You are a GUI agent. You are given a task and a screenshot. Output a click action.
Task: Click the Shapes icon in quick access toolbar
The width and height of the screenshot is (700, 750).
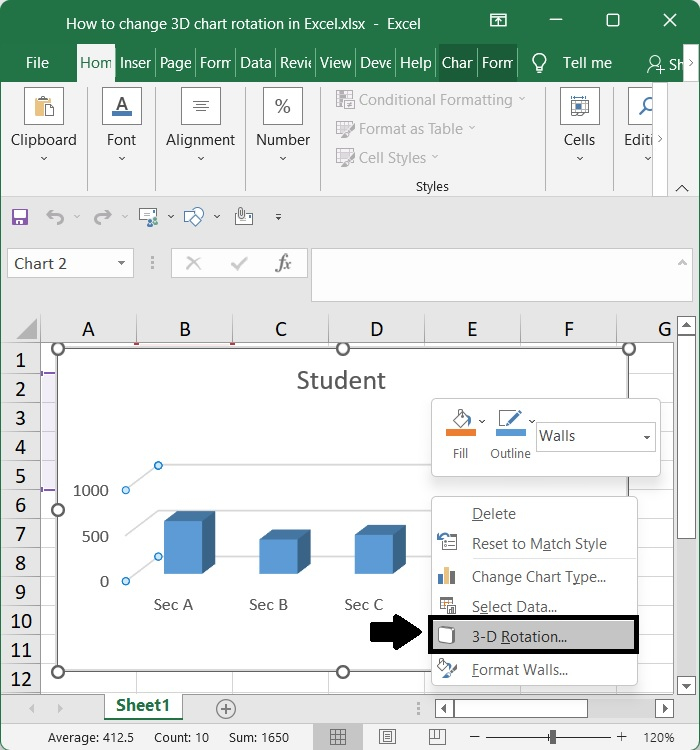(x=194, y=217)
